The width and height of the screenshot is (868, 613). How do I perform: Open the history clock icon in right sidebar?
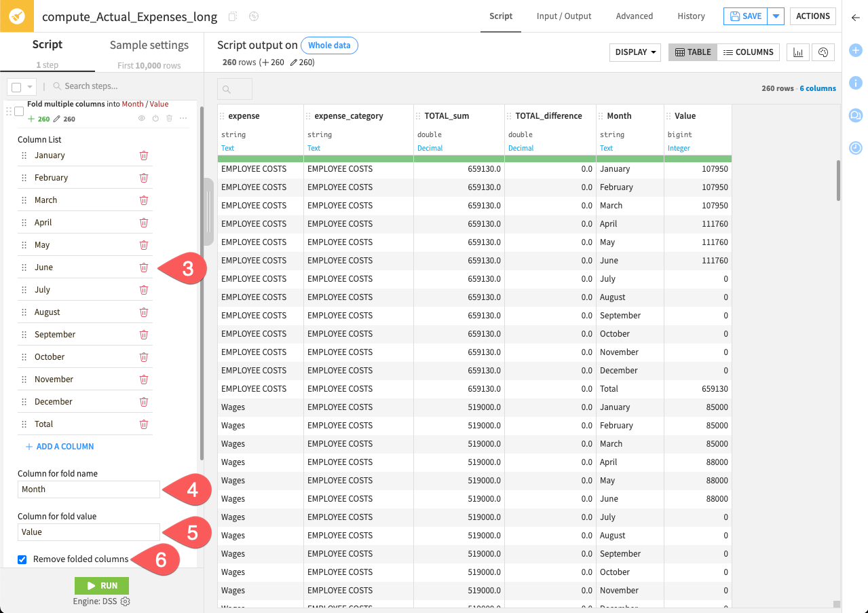[855, 148]
